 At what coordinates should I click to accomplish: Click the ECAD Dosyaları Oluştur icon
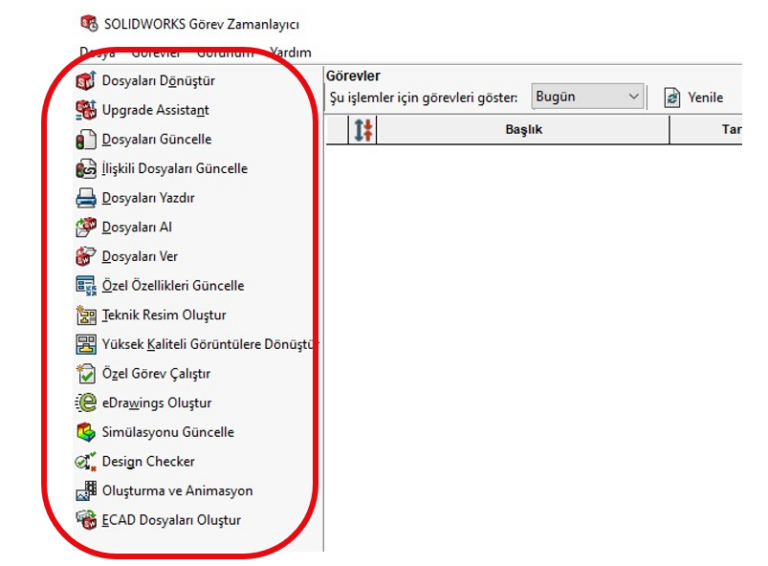86,520
